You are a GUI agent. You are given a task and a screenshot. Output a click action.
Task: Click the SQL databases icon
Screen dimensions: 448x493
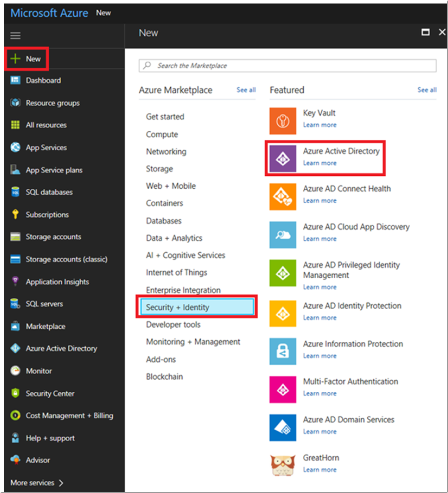pyautogui.click(x=15, y=192)
